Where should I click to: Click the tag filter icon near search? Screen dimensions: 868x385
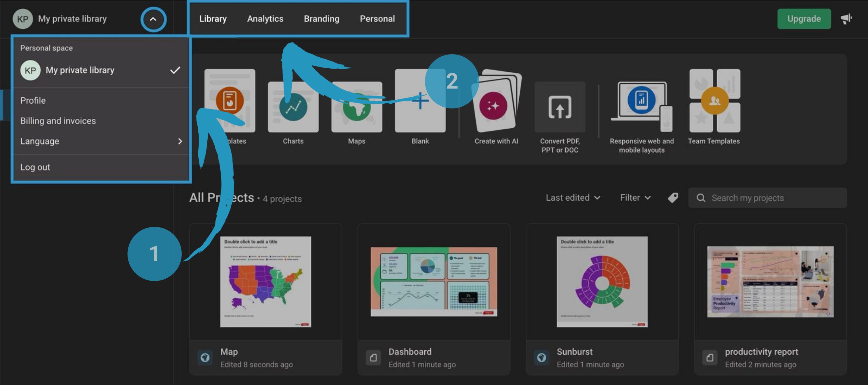point(673,198)
